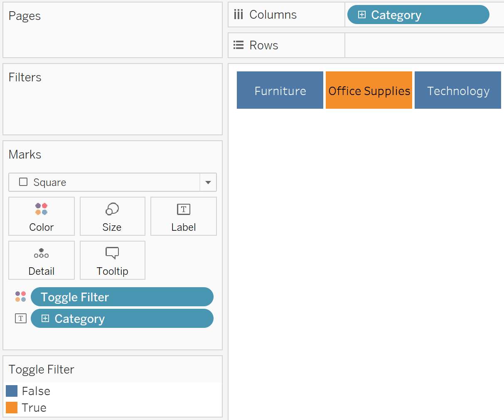Click the empty Rows shelf area
The image size is (504, 420).
coord(424,45)
